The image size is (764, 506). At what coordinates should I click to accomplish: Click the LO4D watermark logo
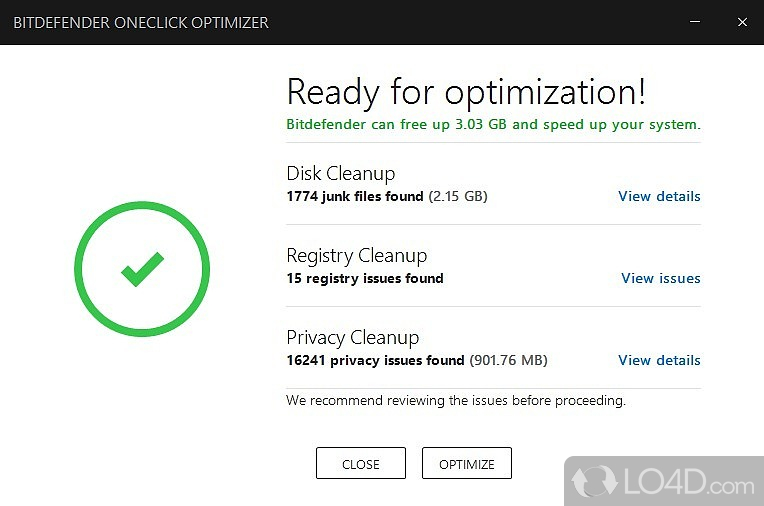click(662, 484)
